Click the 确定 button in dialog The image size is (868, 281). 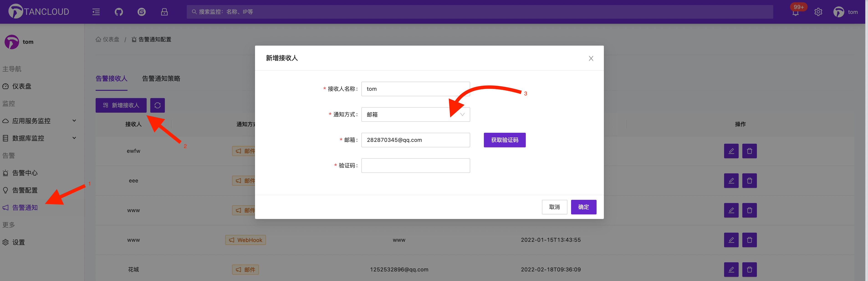click(583, 207)
